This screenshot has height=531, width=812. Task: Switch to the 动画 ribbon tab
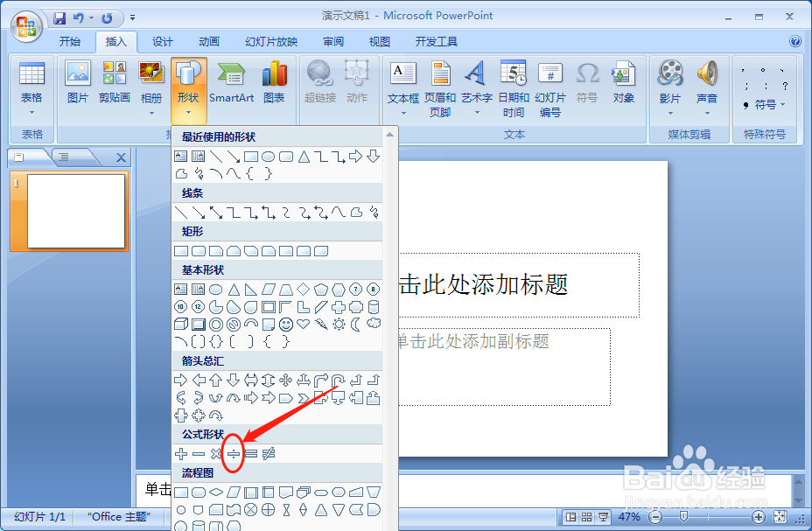click(209, 42)
